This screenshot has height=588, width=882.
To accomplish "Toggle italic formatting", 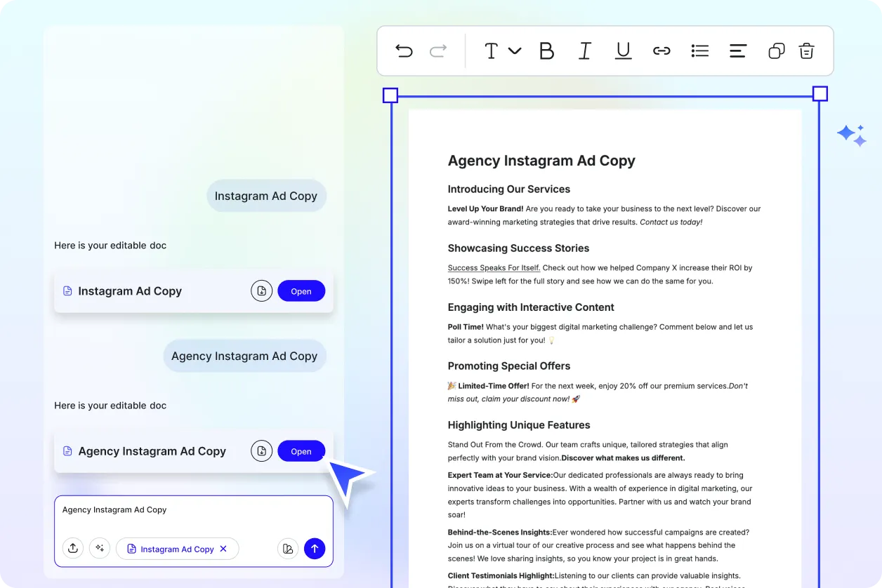I will (584, 51).
